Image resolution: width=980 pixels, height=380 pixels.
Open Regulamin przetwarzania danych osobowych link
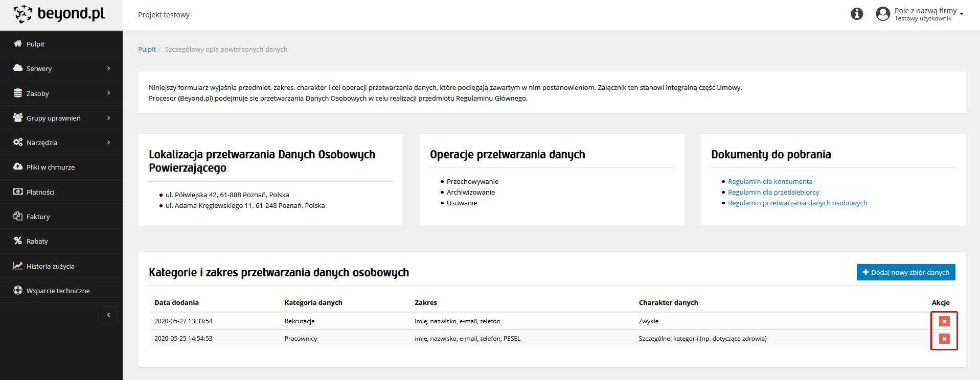pos(797,203)
